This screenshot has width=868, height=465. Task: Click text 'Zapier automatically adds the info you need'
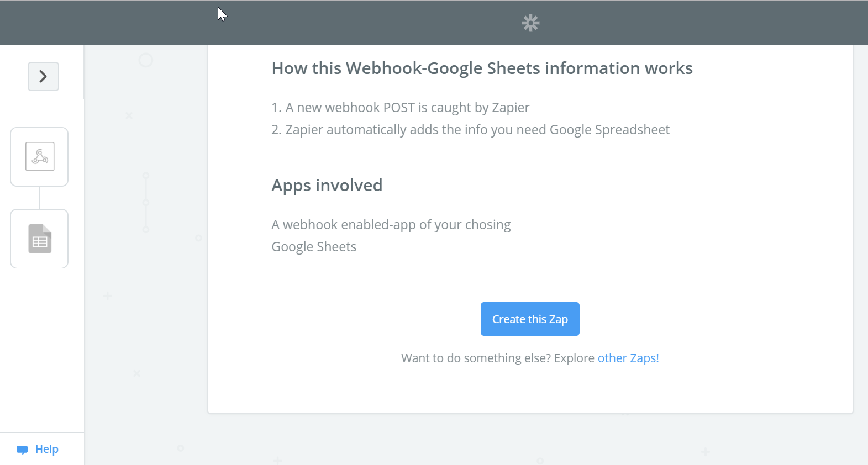click(x=416, y=129)
